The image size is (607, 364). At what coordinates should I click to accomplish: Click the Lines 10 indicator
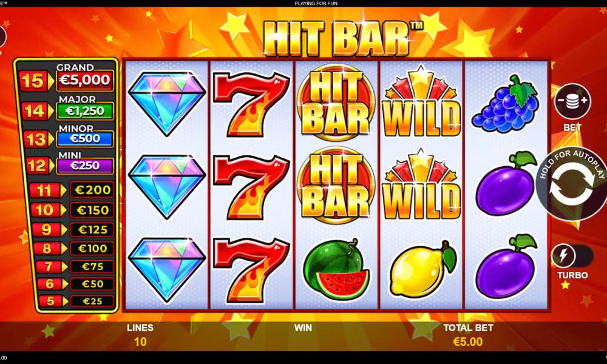[140, 335]
